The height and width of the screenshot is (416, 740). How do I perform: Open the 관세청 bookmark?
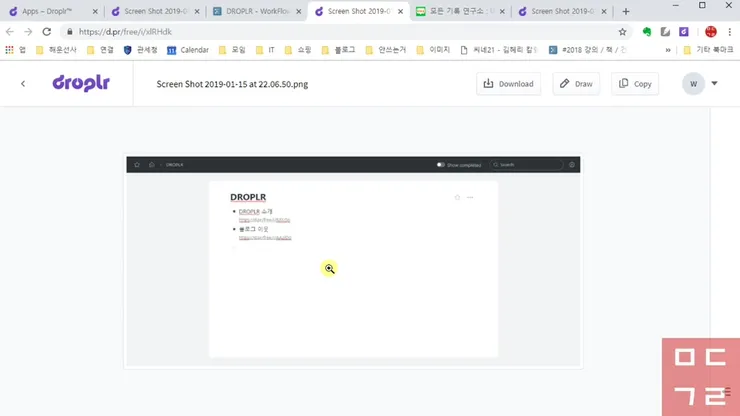point(140,50)
